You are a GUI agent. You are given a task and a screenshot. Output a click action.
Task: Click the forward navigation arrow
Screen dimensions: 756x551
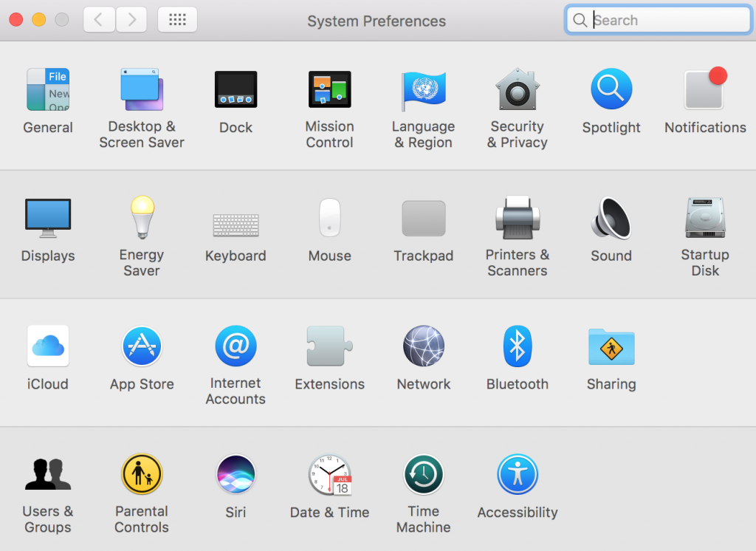[x=131, y=19]
